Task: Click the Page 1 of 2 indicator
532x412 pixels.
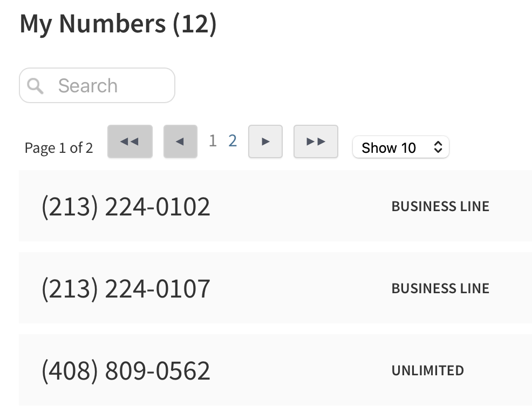Action: coord(59,148)
